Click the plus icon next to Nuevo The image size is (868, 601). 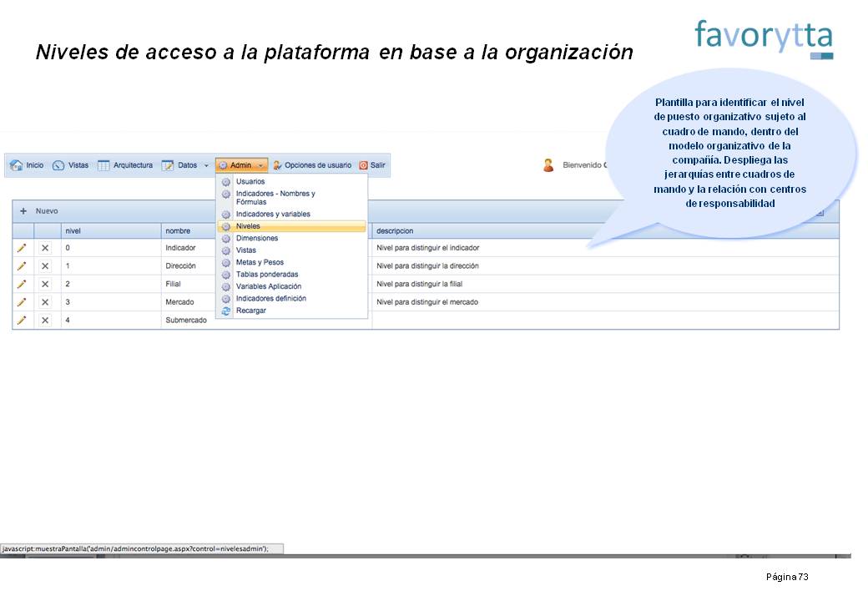click(x=23, y=211)
